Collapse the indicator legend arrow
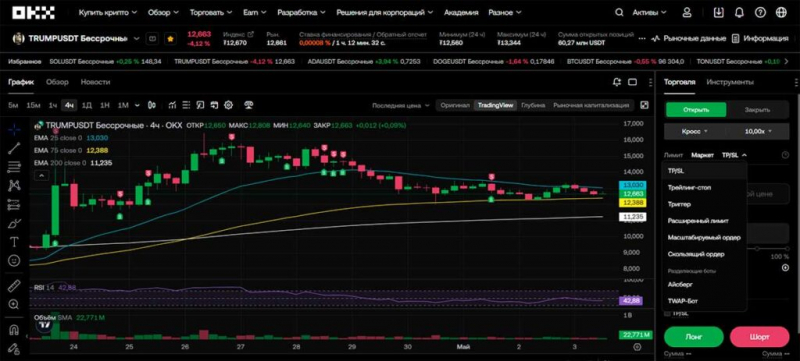This screenshot has width=800, height=361. pos(41,176)
